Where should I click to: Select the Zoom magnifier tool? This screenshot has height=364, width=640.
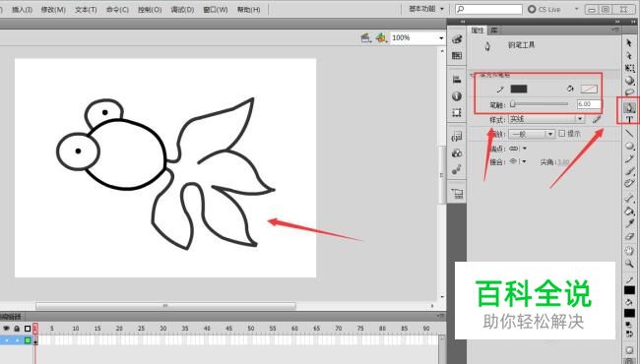(629, 264)
